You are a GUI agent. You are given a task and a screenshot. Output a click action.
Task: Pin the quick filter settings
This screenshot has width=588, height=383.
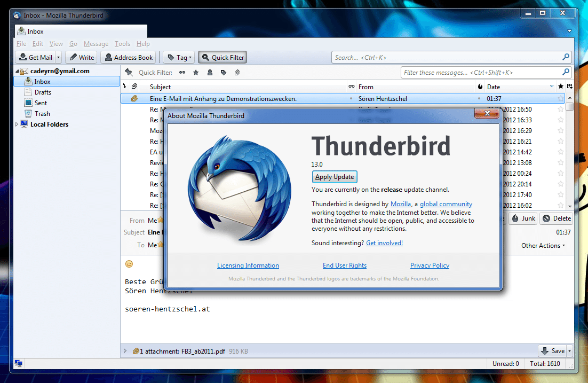129,73
